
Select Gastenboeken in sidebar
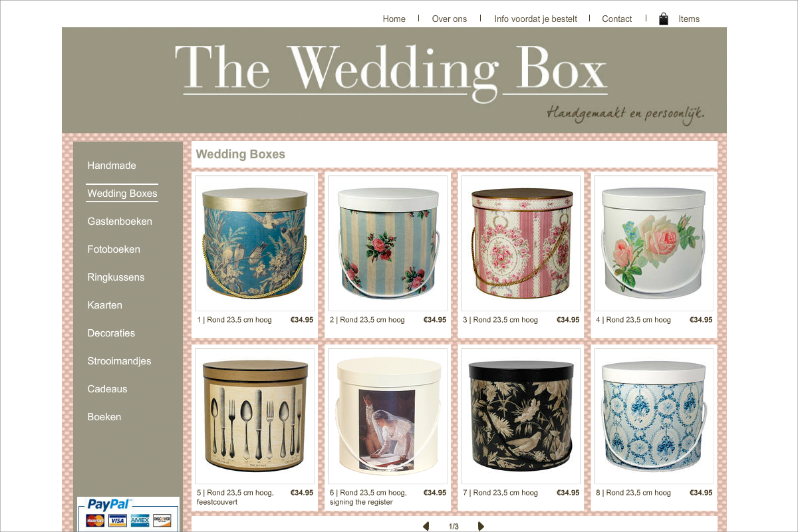pos(120,221)
